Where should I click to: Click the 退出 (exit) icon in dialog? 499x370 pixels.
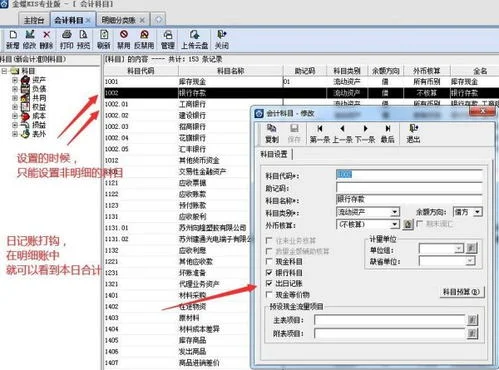(x=413, y=133)
